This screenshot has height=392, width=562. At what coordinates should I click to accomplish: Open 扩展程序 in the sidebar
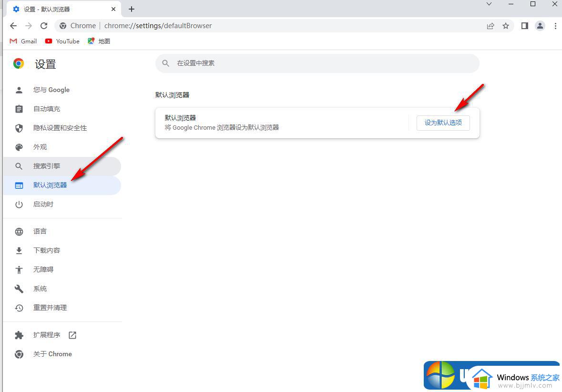tap(62, 335)
